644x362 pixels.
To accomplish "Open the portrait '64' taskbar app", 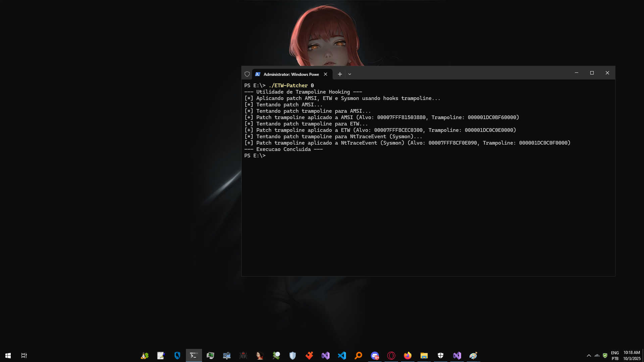I will pos(260,355).
